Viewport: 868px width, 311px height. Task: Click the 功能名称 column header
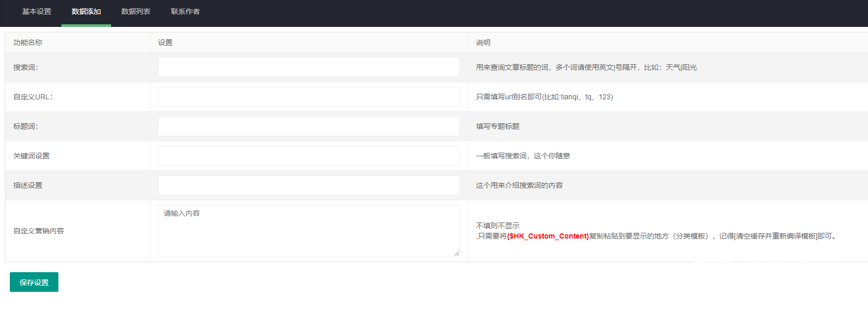pos(28,42)
